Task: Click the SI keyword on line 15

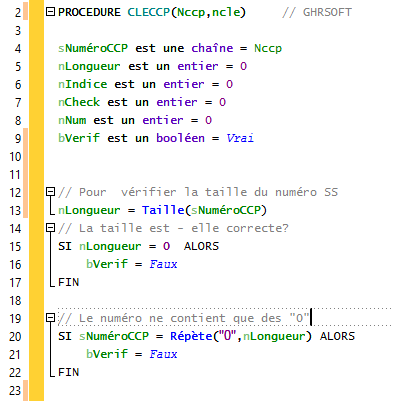Action: [x=65, y=246]
